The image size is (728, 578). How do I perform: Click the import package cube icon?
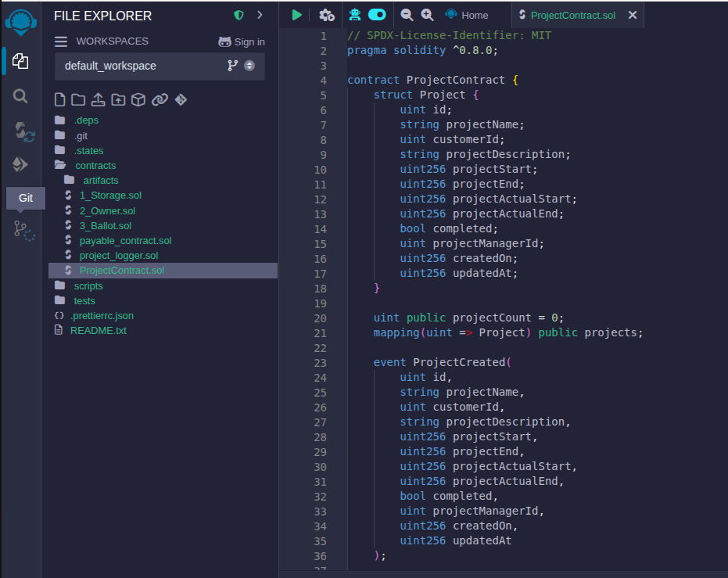tap(138, 100)
